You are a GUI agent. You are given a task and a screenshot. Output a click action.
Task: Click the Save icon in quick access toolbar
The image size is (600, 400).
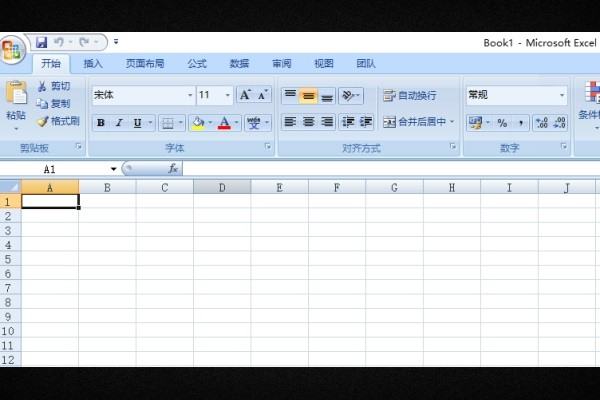[42, 42]
